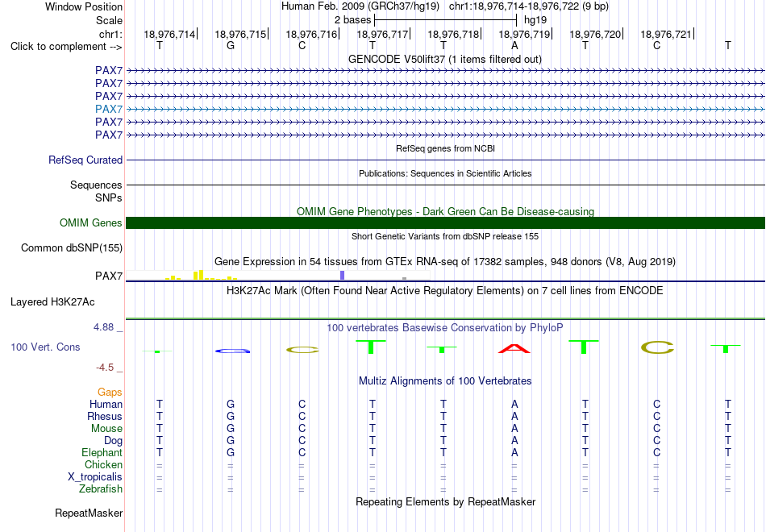Screen dimensions: 766x532
Task: Click the dark green OMIM Genes bar
Action: 445,222
